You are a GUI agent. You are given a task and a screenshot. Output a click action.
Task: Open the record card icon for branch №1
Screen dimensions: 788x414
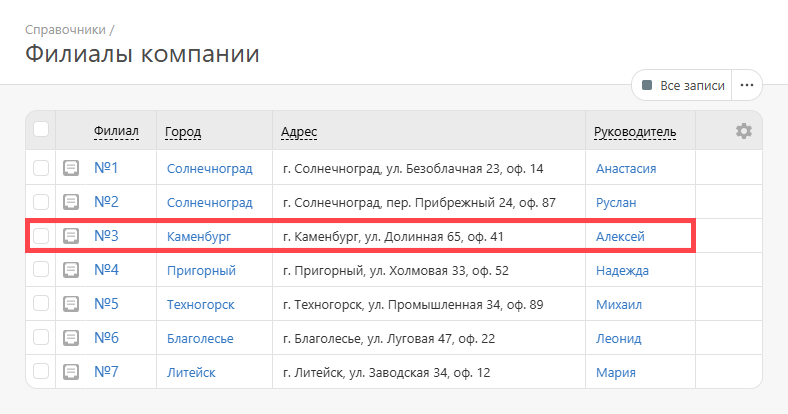71,168
